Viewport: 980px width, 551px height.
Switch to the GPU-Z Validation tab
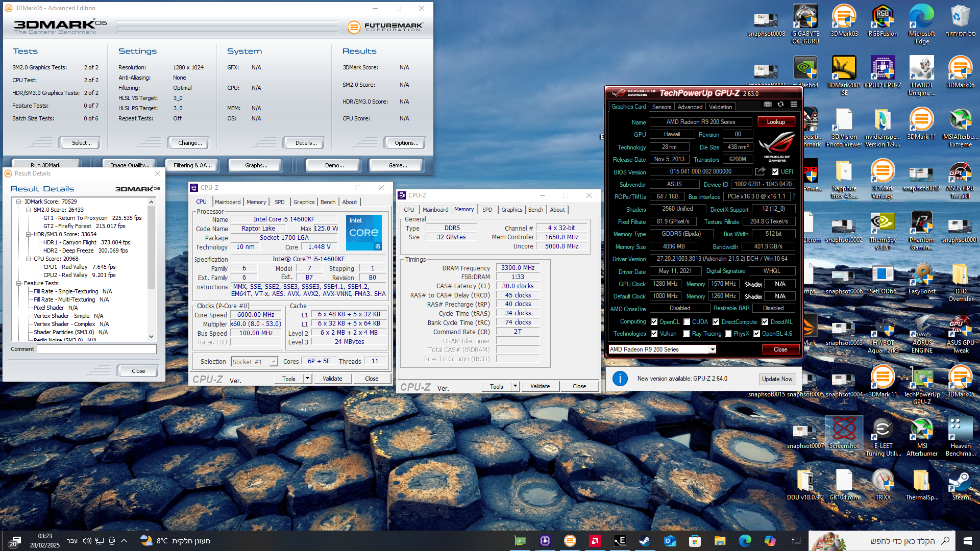[720, 107]
